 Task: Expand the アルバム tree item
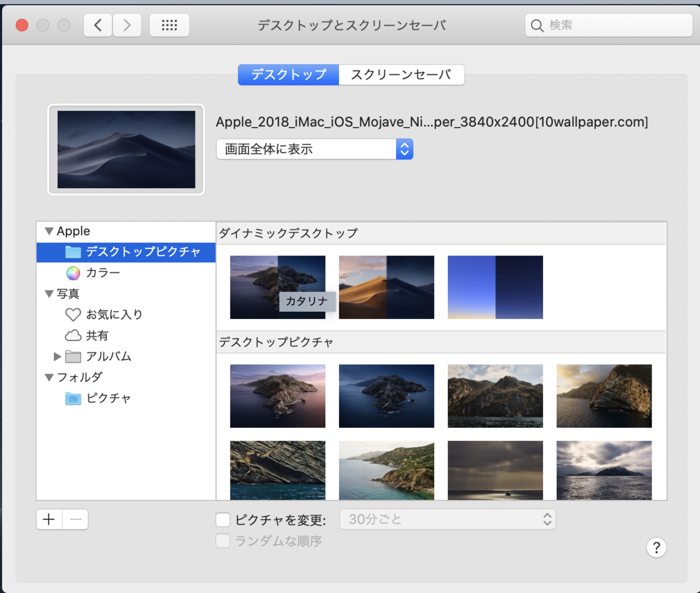coord(57,356)
